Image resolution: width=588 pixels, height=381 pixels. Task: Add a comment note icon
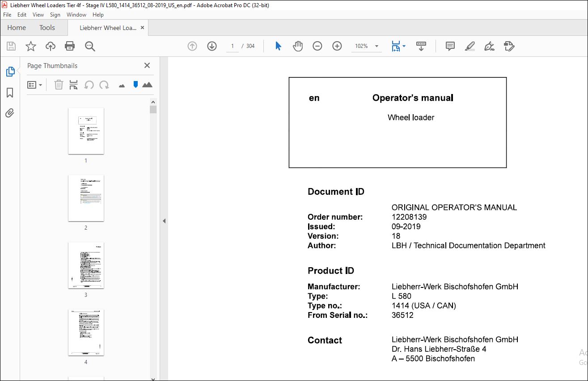pos(450,46)
